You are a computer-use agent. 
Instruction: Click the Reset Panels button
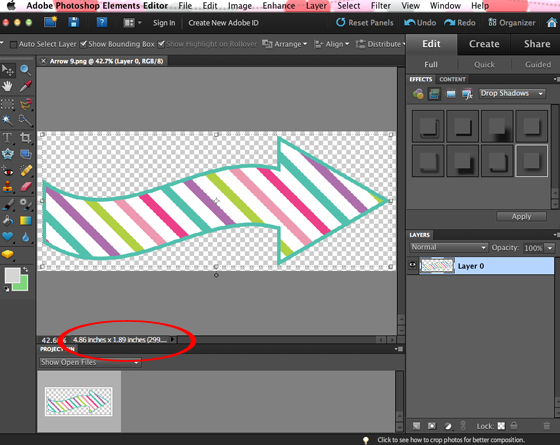click(364, 23)
